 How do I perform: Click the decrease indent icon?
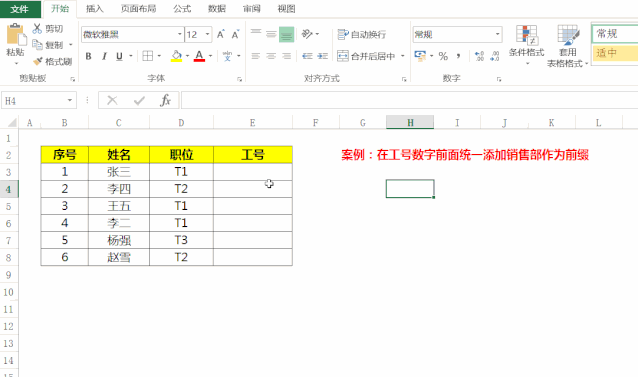click(307, 56)
